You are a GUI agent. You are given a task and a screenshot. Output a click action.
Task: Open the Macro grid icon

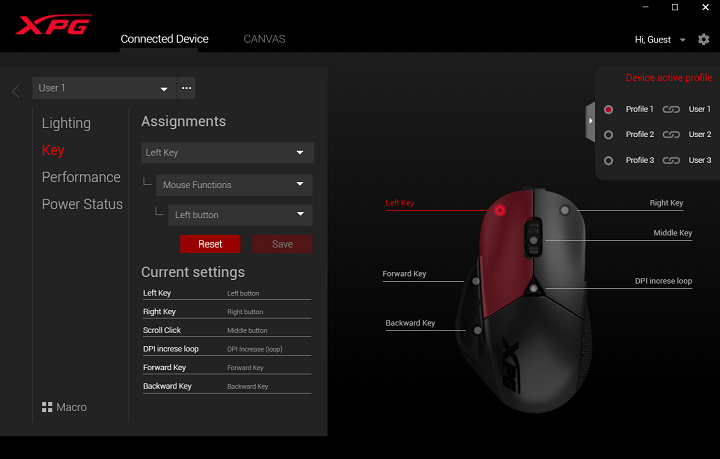[x=47, y=407]
